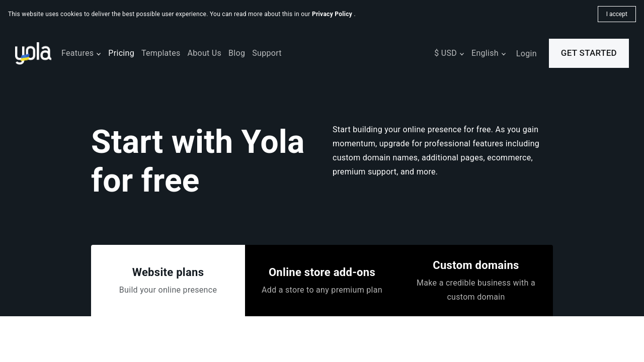Switch to Online store add-ons tab

pyautogui.click(x=322, y=281)
